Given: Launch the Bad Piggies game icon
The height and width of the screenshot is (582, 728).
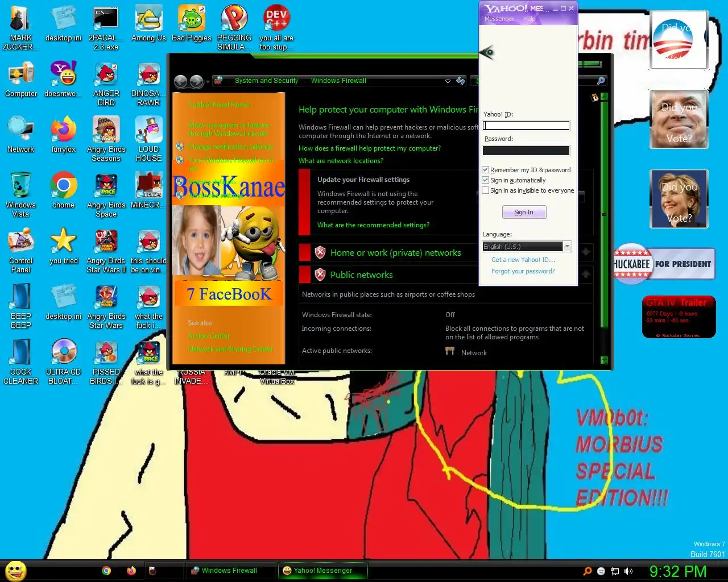Looking at the screenshot, I should [x=191, y=24].
